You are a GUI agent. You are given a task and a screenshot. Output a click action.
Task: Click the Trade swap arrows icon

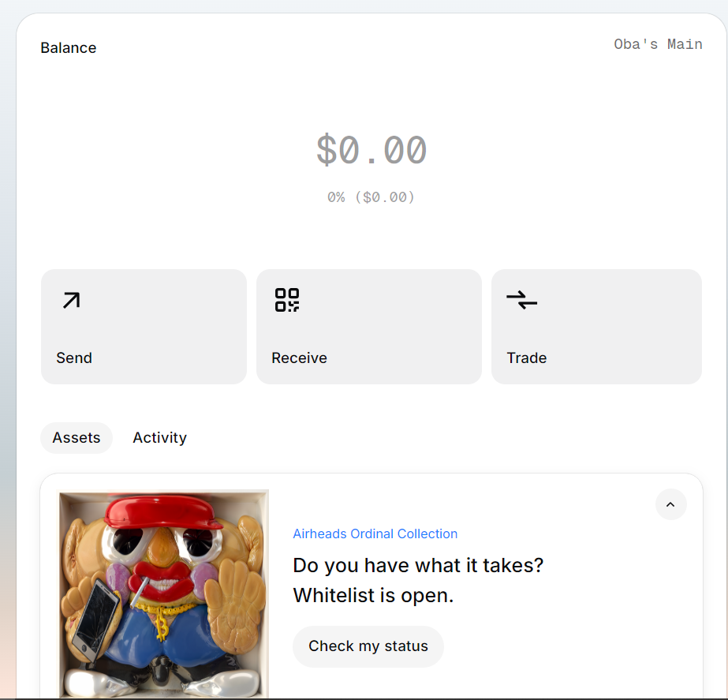521,300
